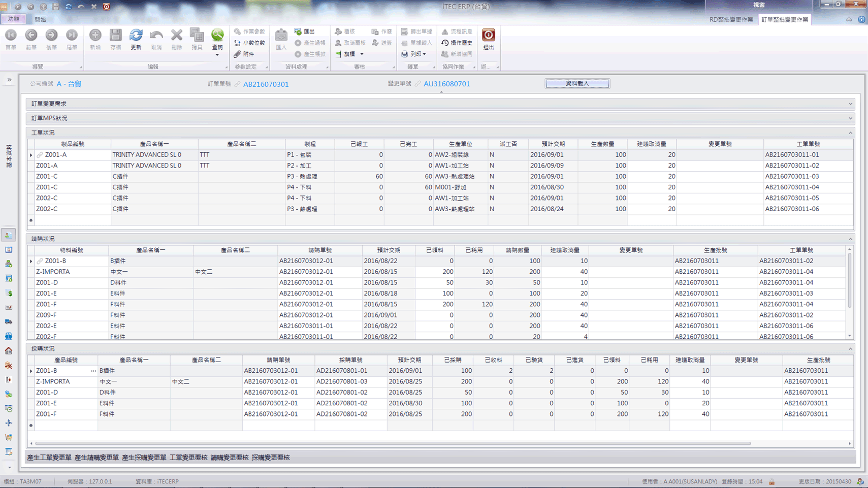Click the 小數位數 decimal places icon

point(237,43)
